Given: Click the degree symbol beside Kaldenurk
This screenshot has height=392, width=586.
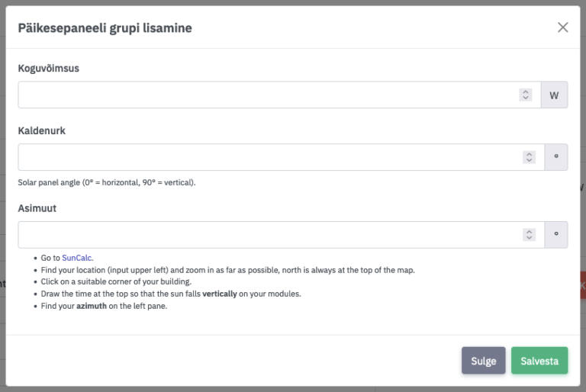Looking at the screenshot, I should point(556,157).
